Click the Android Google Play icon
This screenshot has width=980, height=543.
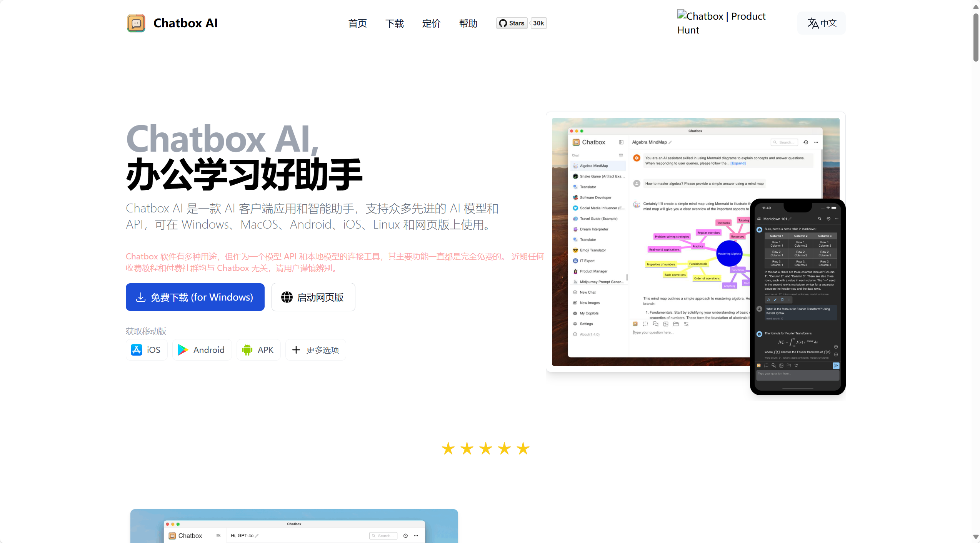click(x=183, y=350)
